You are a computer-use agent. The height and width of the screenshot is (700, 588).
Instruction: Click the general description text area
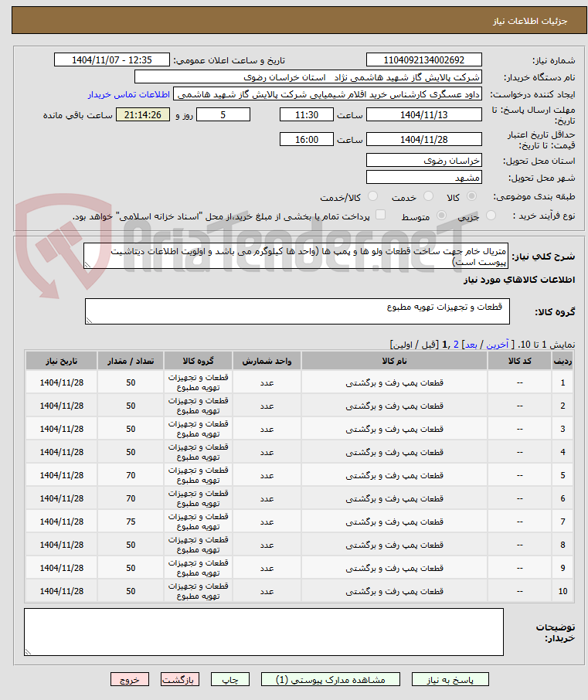coord(296,256)
